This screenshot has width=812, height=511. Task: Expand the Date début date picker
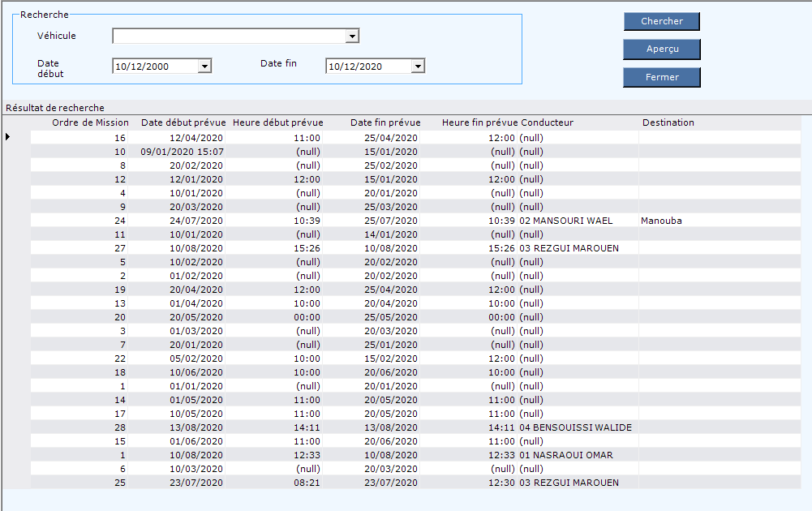(x=204, y=67)
